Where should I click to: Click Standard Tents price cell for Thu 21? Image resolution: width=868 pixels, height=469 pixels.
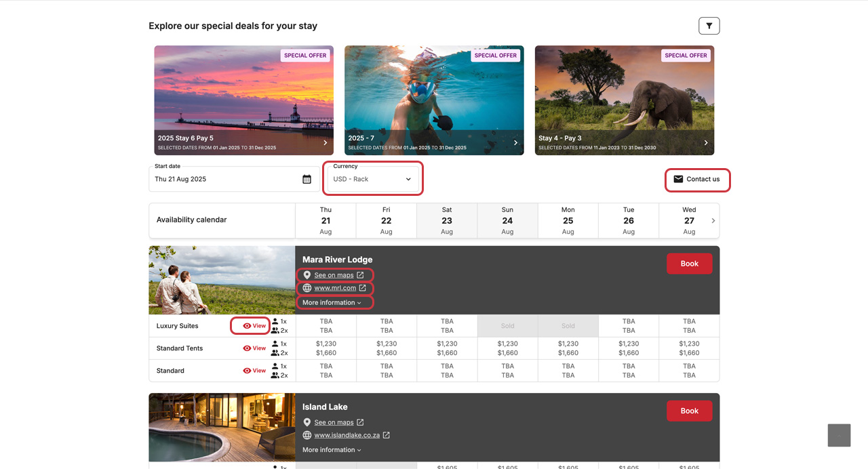click(x=325, y=348)
